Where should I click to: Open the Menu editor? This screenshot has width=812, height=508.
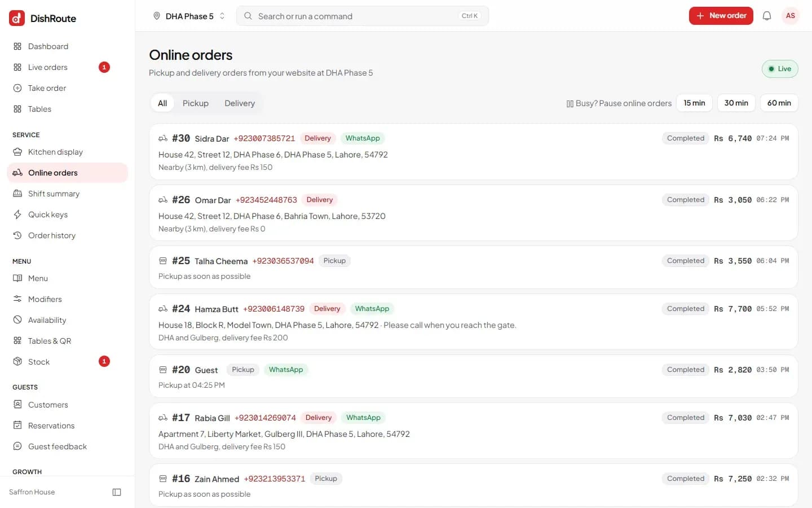[x=68, y=278]
